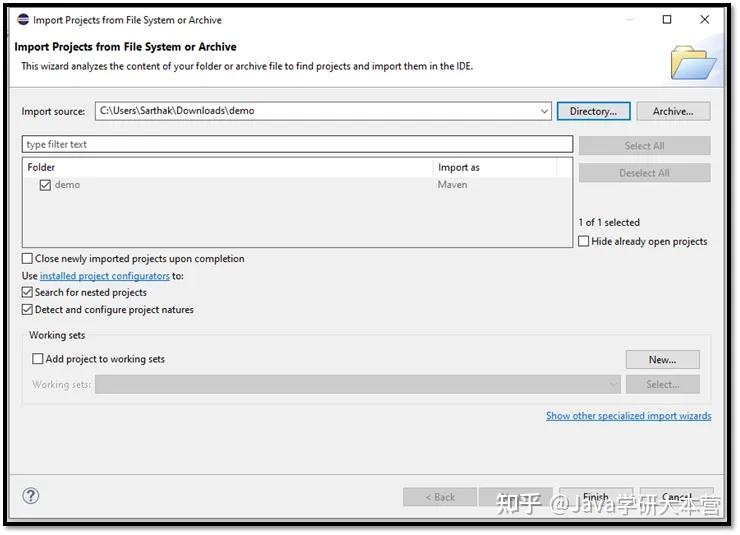The height and width of the screenshot is (535, 740).
Task: Close the Import Projects dialog
Action: click(x=705, y=19)
